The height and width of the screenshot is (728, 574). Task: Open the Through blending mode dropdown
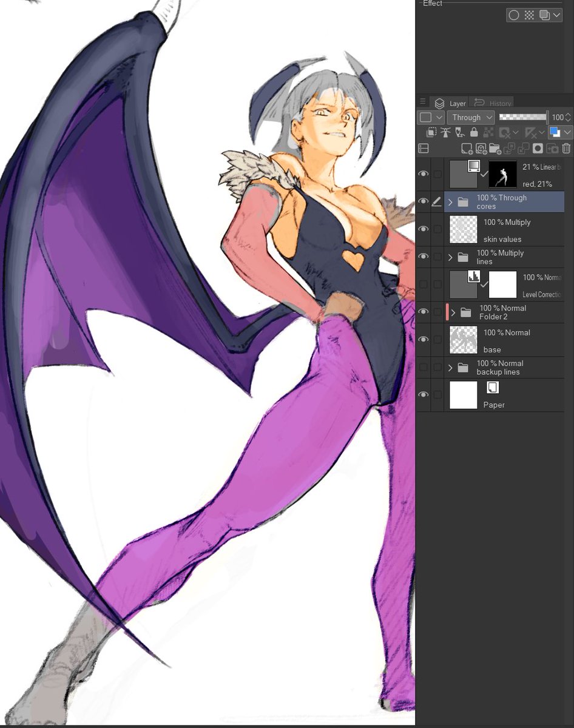tap(471, 117)
